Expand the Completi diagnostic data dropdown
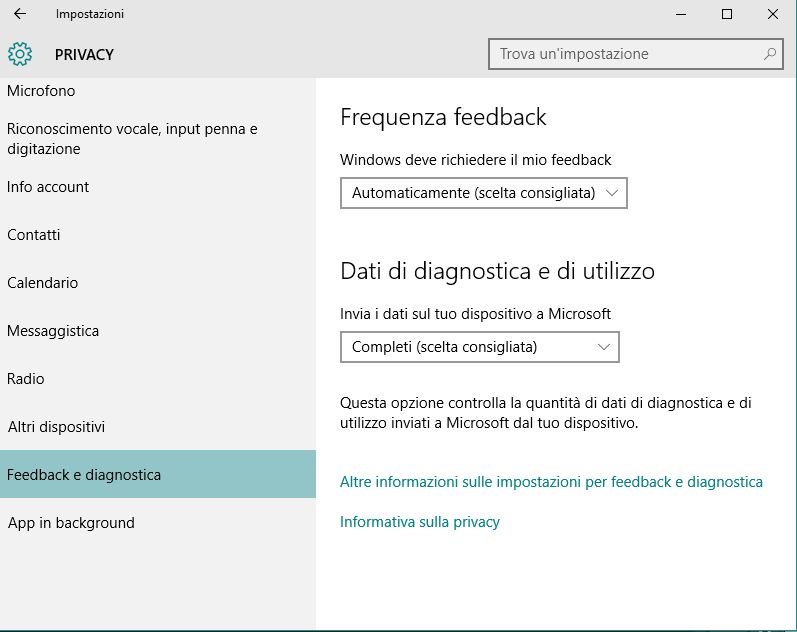797x632 pixels. tap(479, 347)
